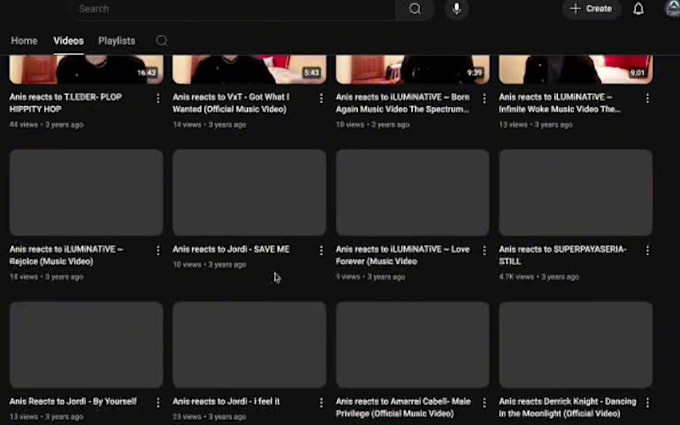This screenshot has height=425, width=680.
Task: Open title Anis reacts to iLUMiNATiVE – Infinite Woke
Action: [x=559, y=103]
